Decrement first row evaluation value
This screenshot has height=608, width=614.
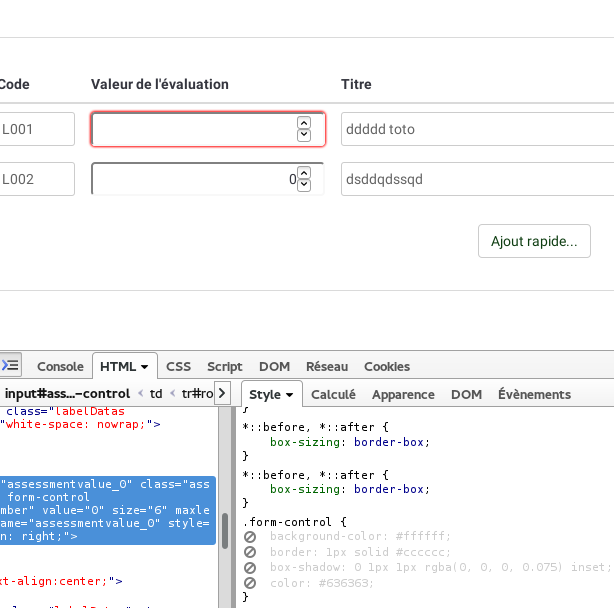304,135
